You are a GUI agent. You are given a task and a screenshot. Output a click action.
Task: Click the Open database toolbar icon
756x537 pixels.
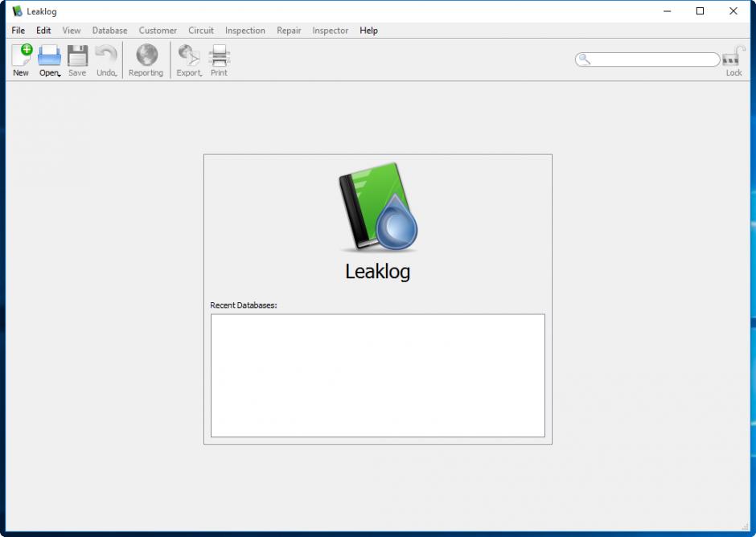tap(49, 55)
